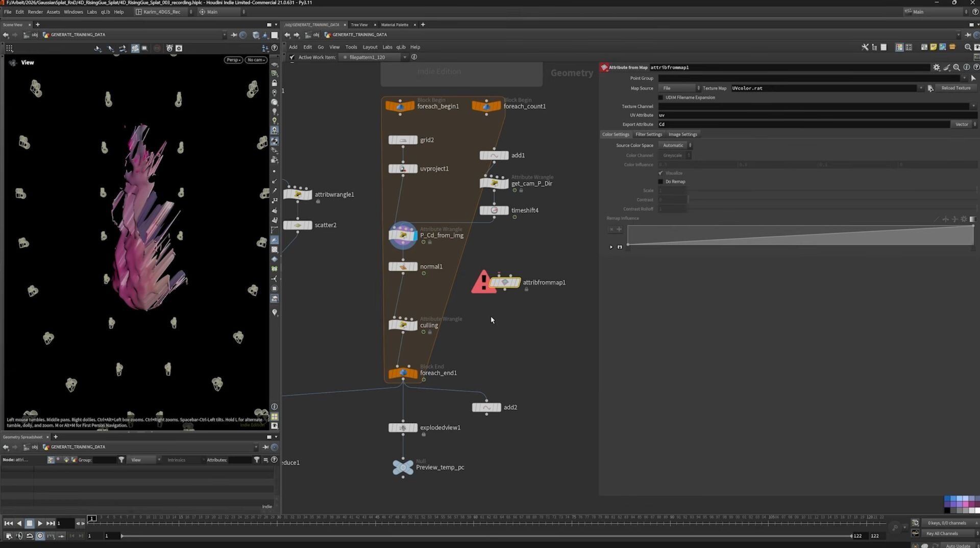The image size is (980, 548).
Task: Click the Reload Texture button
Action: tap(955, 88)
